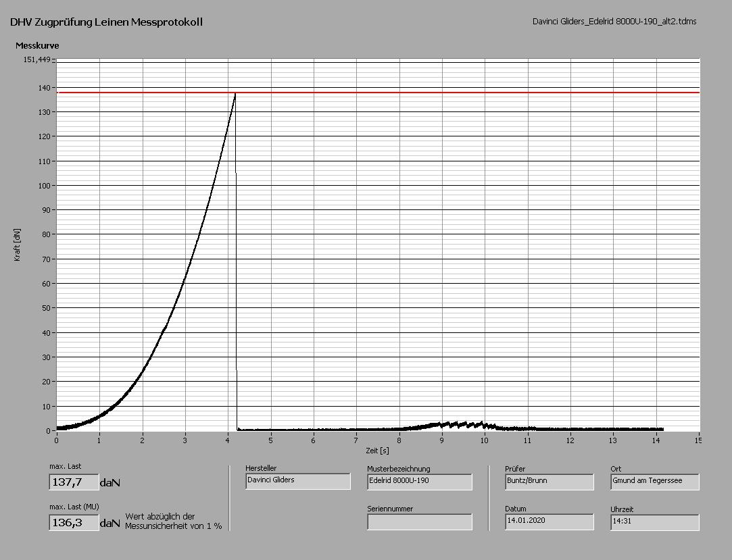Click the Kraft [dN] axis label
732x560 pixels.
click(x=18, y=245)
